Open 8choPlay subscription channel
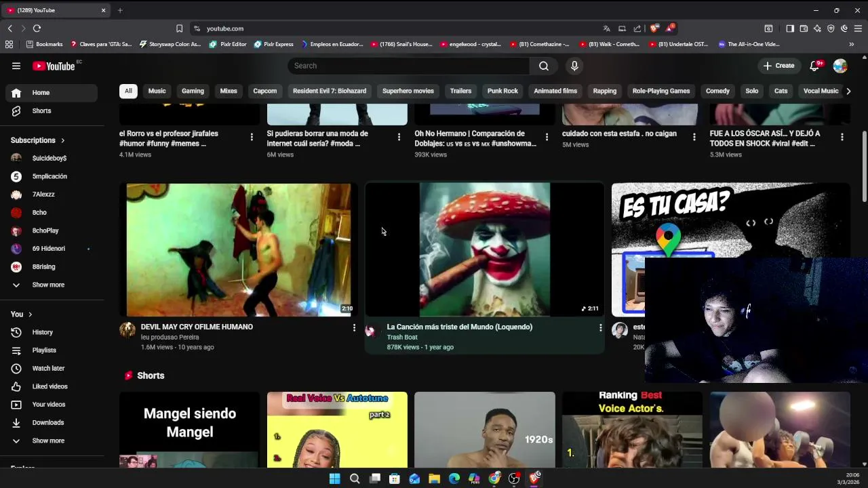868x488 pixels. pos(52,230)
